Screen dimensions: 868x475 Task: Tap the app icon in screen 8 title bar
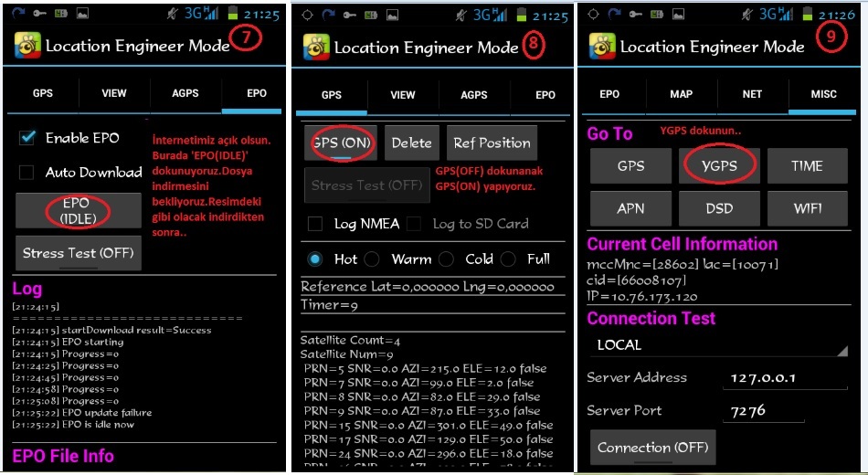[x=316, y=47]
